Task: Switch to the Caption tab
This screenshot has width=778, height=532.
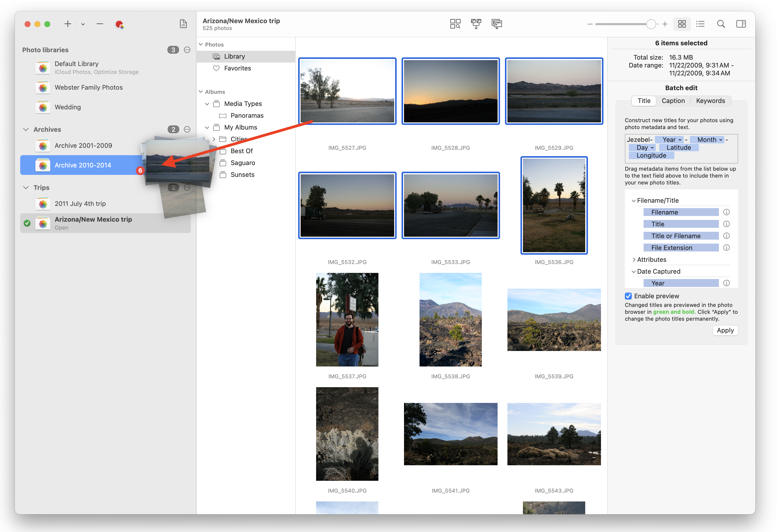Action: pos(673,101)
